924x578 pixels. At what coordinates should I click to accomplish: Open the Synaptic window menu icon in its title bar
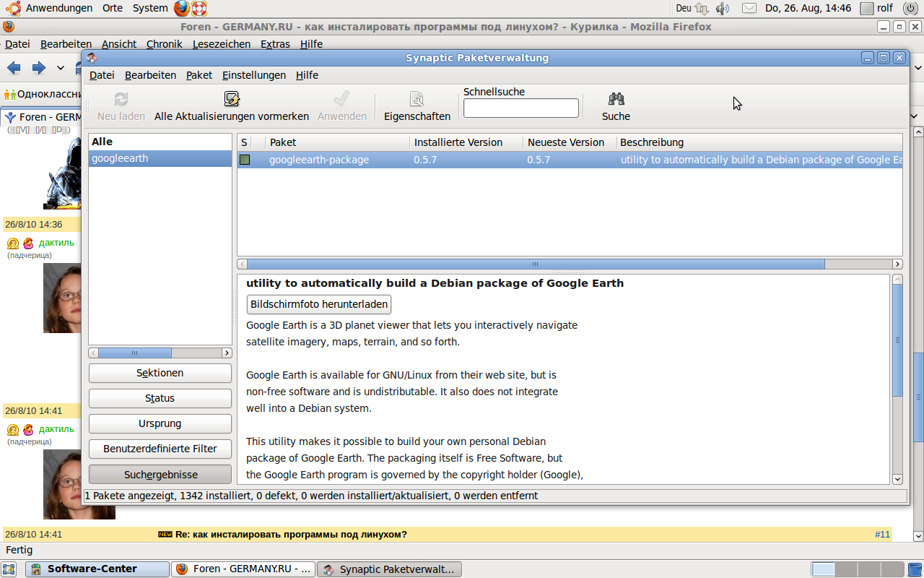coord(92,58)
